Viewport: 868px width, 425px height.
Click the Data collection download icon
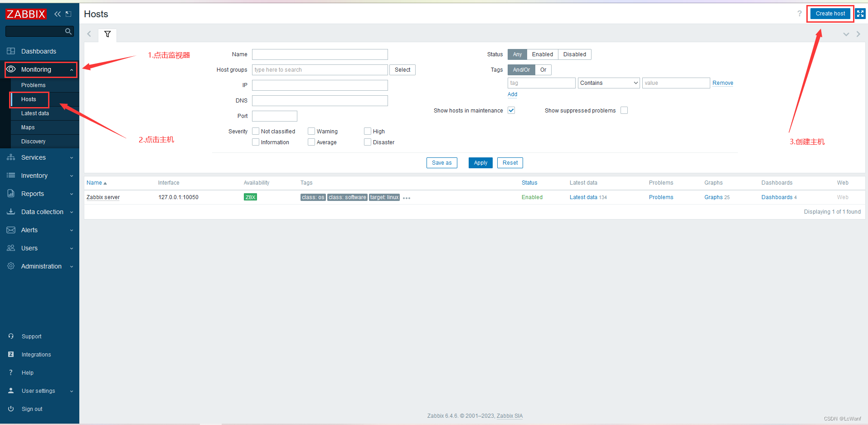click(x=11, y=212)
